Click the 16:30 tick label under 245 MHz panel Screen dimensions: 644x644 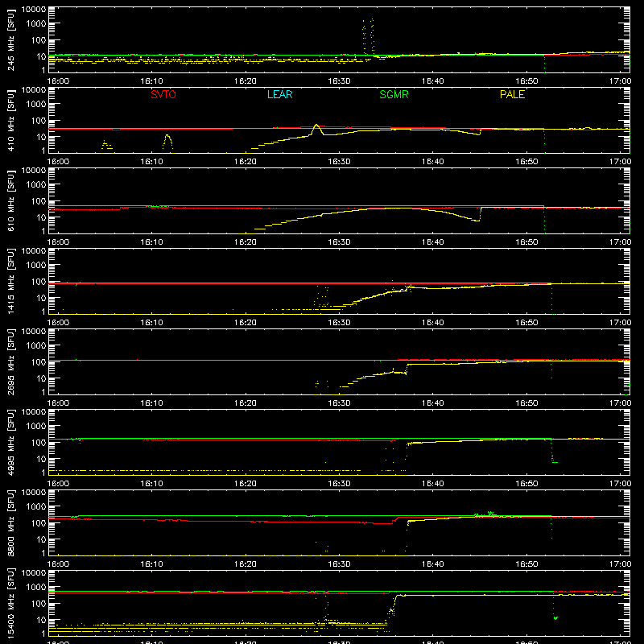339,81
